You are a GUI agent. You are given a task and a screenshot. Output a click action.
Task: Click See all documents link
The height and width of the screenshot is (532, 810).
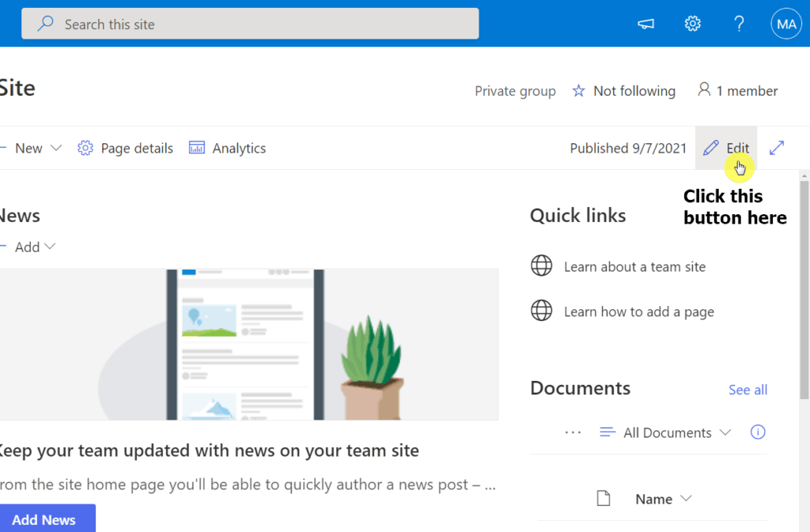[x=748, y=390]
